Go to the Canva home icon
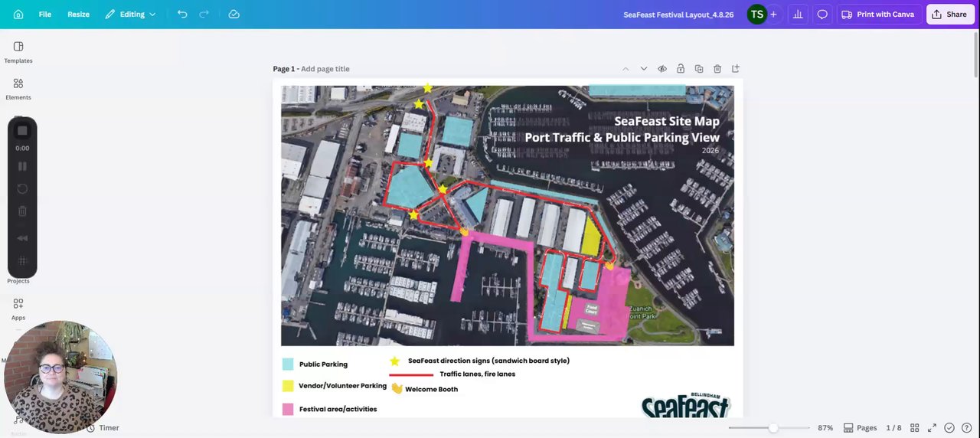 (18, 15)
